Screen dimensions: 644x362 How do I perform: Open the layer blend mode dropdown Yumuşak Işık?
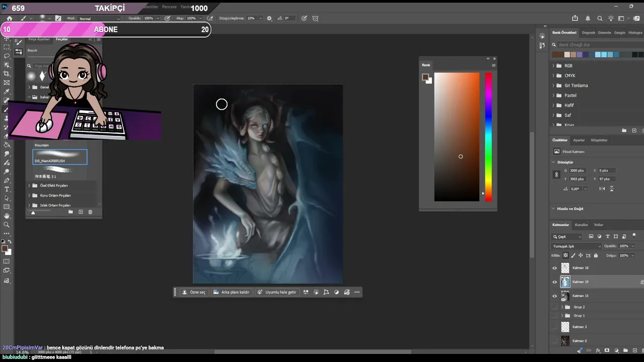577,246
